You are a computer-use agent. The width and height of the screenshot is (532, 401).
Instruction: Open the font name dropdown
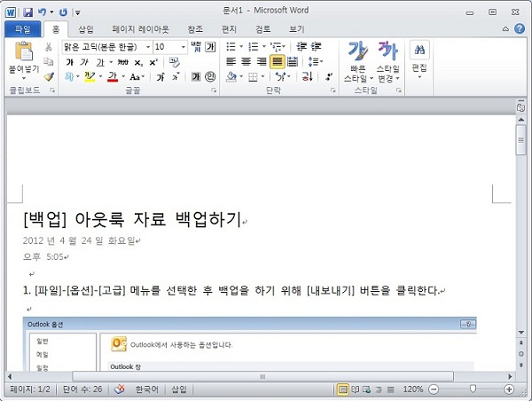(x=148, y=47)
